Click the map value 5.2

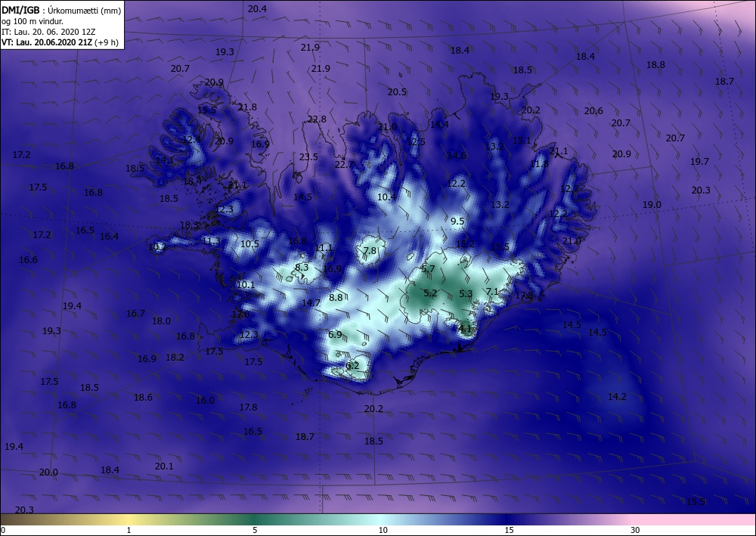coord(431,293)
